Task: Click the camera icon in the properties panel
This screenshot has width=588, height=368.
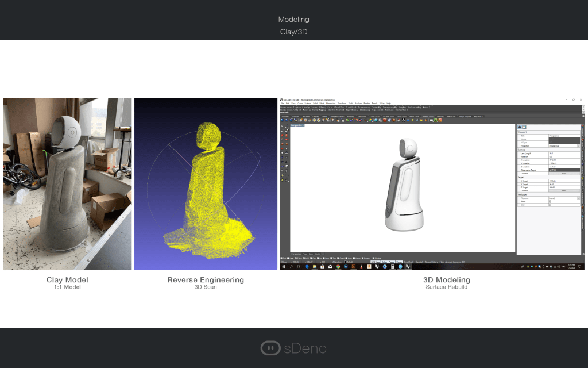Action: [520, 126]
